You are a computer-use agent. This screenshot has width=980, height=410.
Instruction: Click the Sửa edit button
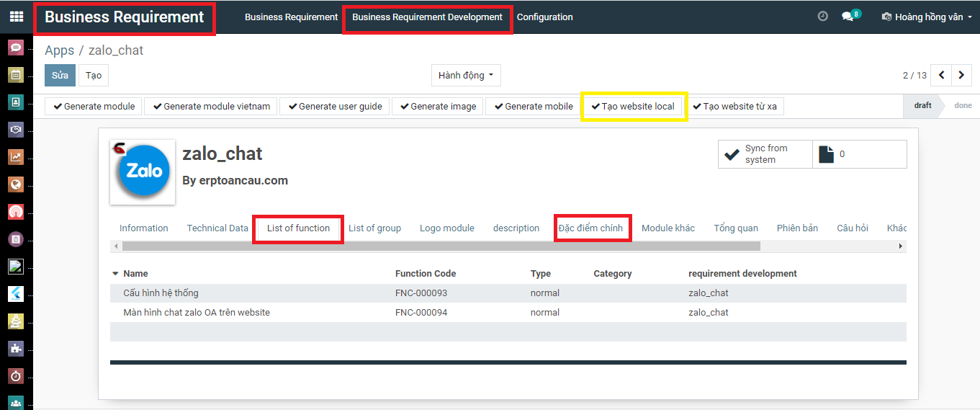(60, 76)
